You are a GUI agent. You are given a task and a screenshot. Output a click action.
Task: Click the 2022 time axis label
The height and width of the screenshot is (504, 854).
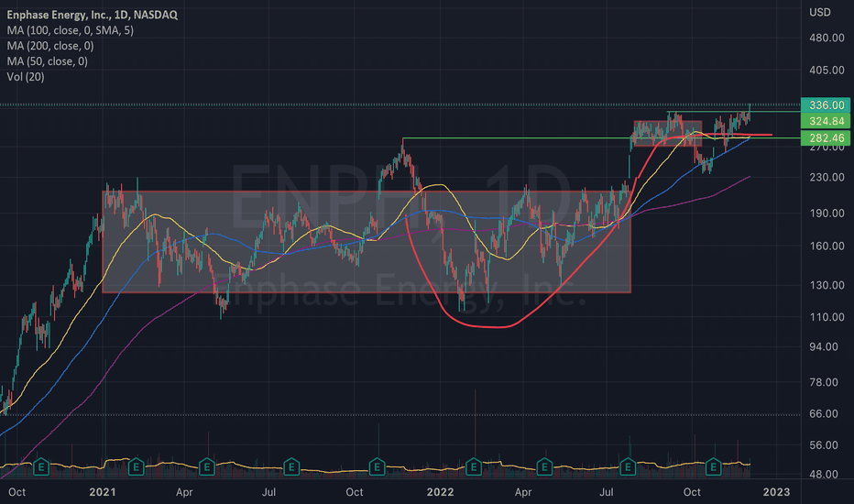(x=440, y=492)
